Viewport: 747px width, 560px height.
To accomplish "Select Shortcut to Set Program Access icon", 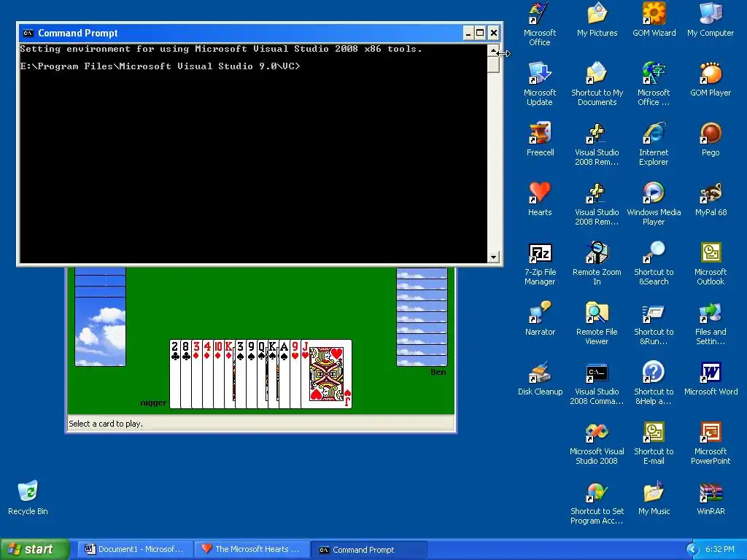I will (x=597, y=502).
